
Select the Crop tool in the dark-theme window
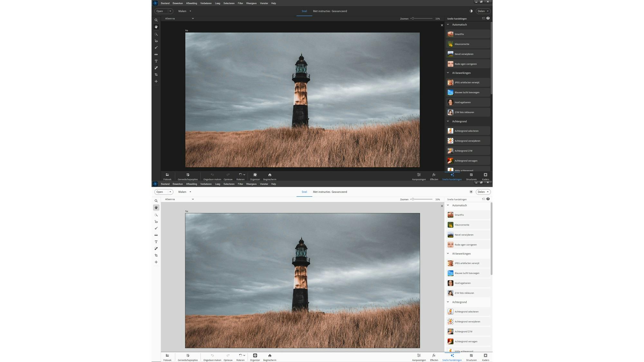tap(156, 75)
